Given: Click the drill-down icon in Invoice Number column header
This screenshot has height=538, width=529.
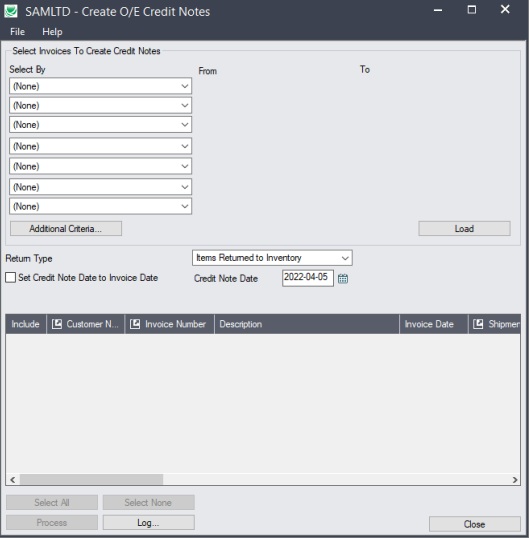Looking at the screenshot, I should [135, 324].
